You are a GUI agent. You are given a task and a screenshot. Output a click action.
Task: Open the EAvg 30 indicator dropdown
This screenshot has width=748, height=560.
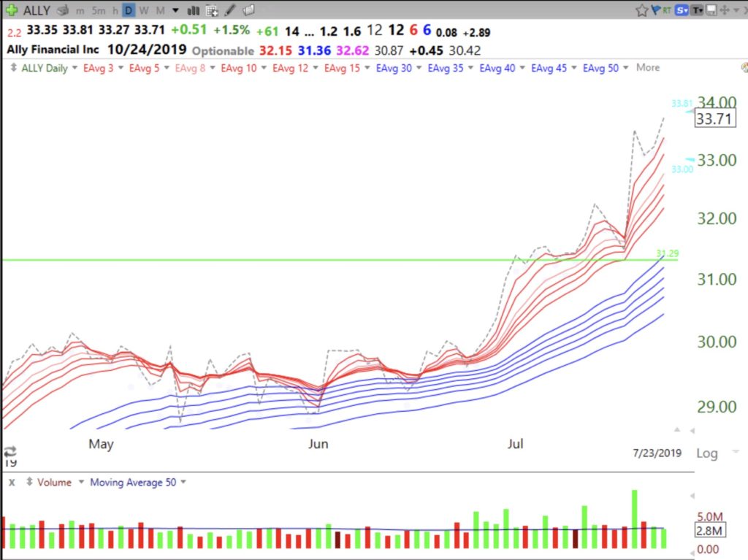pos(419,68)
